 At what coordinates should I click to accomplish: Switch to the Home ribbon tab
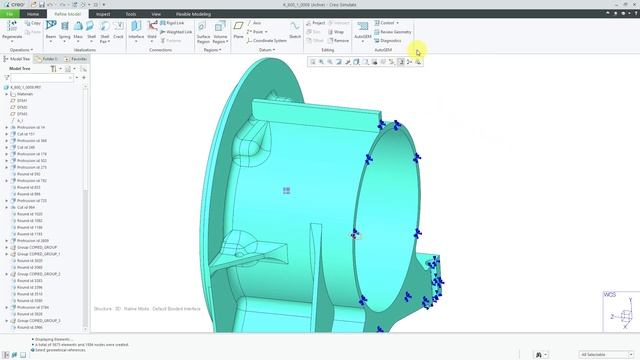(x=33, y=14)
